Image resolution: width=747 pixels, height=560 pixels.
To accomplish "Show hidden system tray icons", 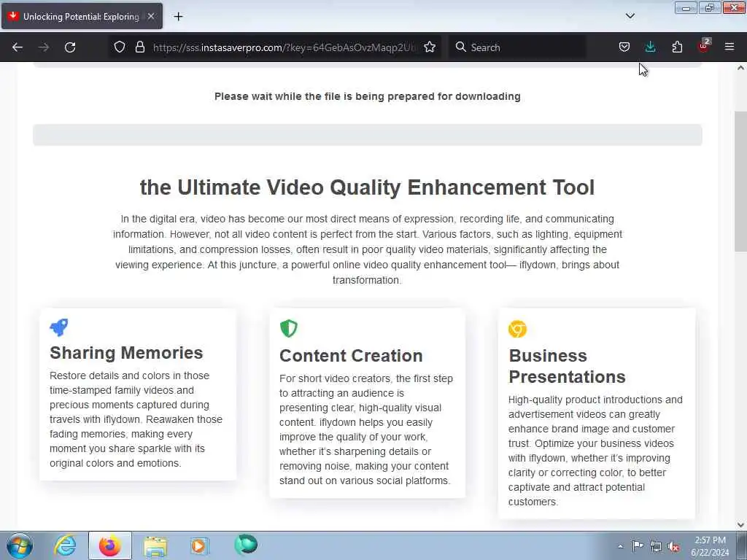I will 620,546.
